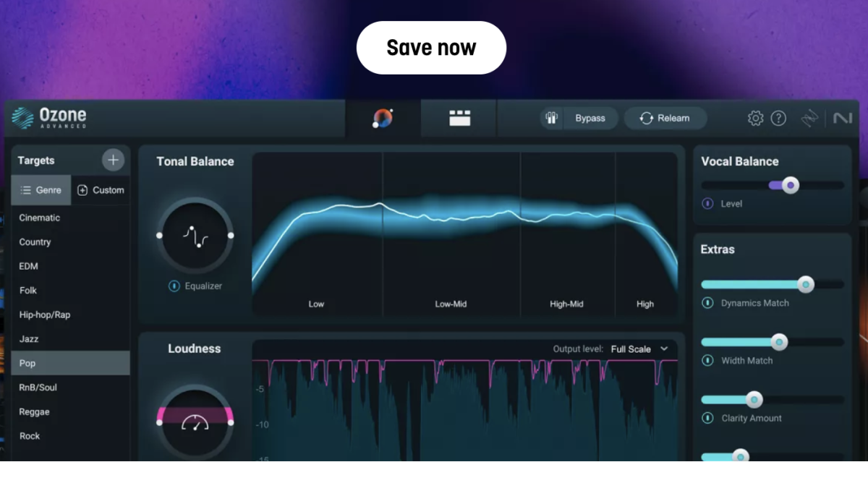
Task: Click the iZotope logo icon
Action: click(809, 118)
